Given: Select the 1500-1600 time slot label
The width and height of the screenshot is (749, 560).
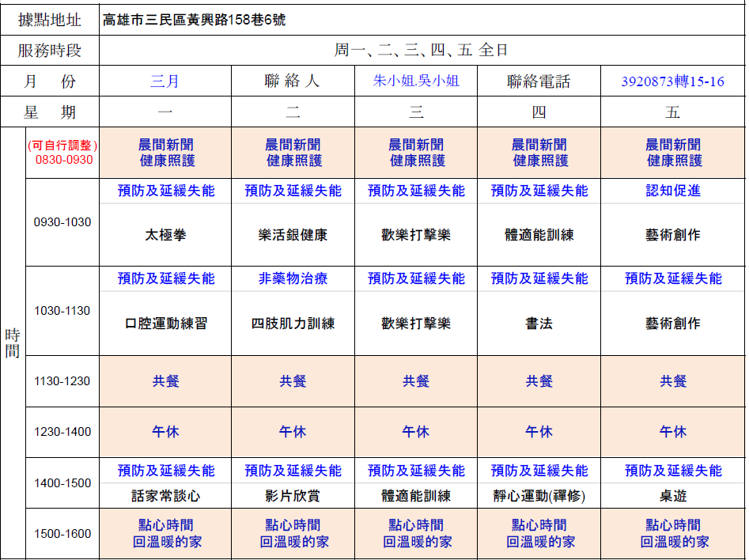Looking at the screenshot, I should [62, 534].
